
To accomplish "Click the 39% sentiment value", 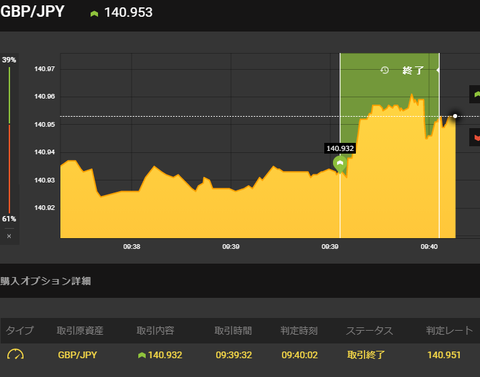I will tap(9, 60).
